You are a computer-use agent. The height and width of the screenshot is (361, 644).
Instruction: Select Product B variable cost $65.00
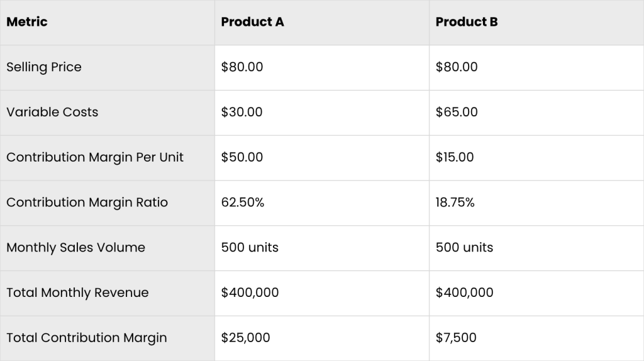point(457,112)
